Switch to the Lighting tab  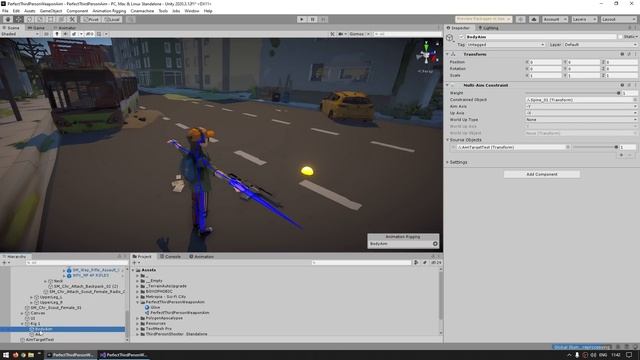click(489, 28)
